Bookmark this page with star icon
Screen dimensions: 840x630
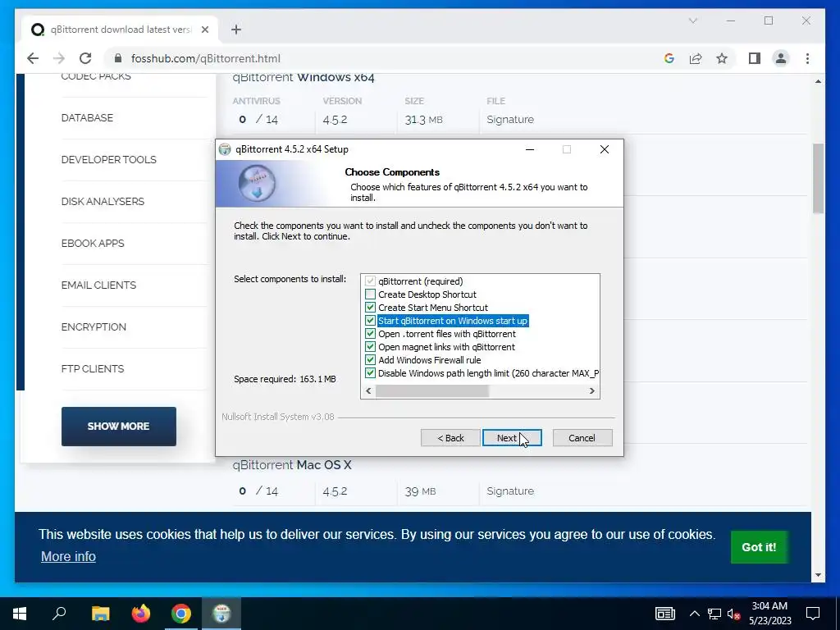722,58
